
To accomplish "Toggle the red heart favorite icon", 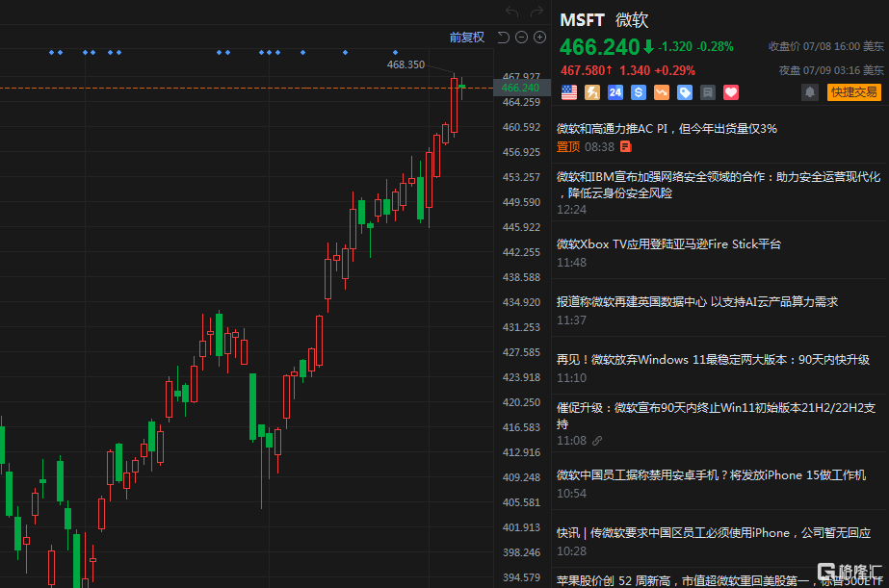I will click(731, 92).
